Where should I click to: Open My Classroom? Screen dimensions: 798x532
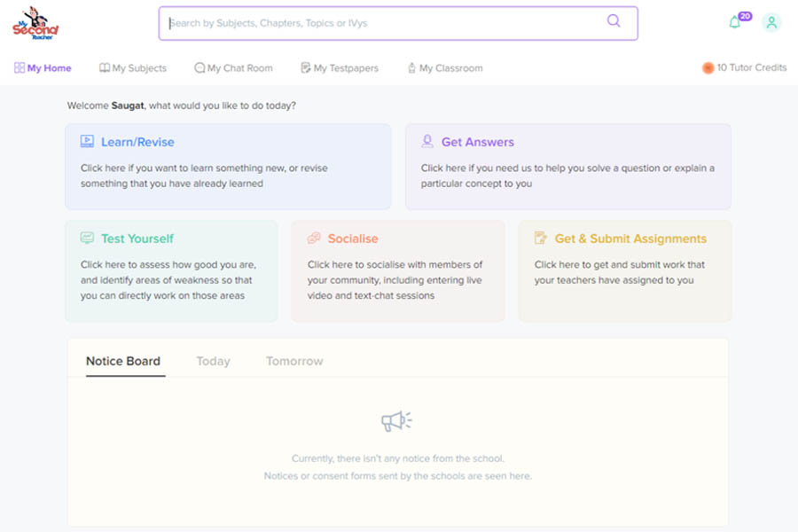[x=445, y=67]
